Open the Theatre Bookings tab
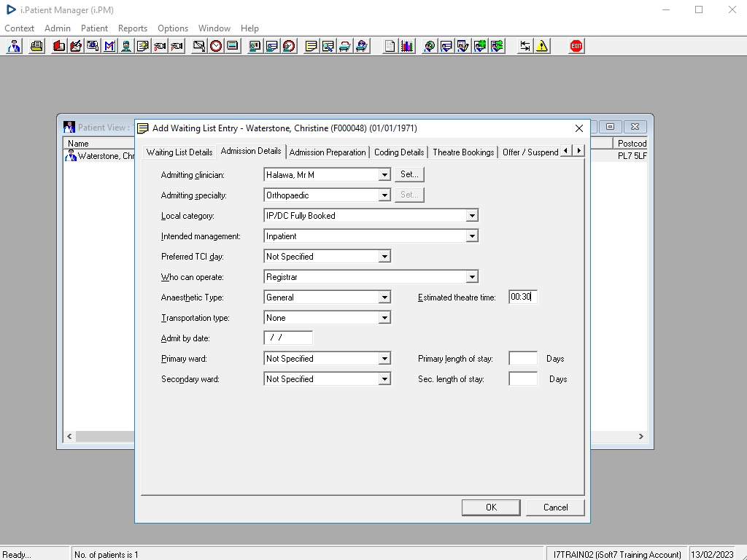This screenshot has width=747, height=560. (463, 152)
